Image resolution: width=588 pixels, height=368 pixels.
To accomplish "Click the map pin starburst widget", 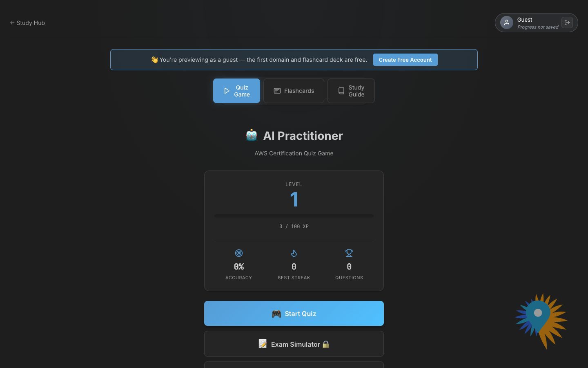I will point(541,320).
